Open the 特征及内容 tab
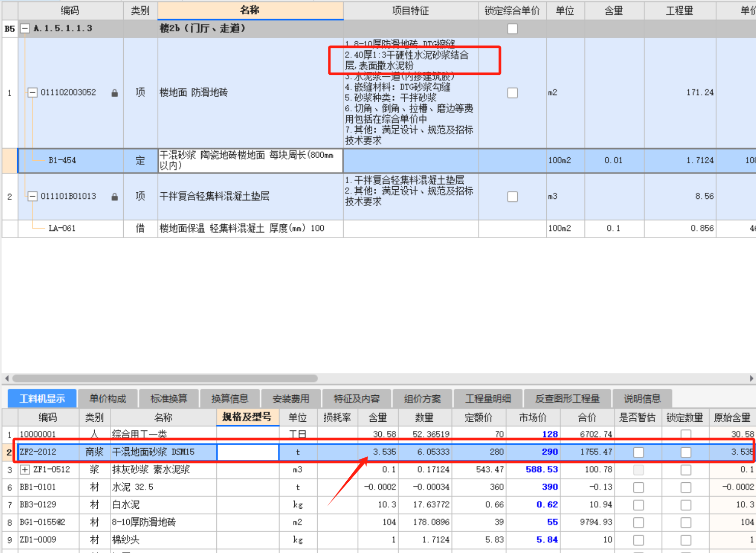The image size is (756, 553). click(356, 399)
